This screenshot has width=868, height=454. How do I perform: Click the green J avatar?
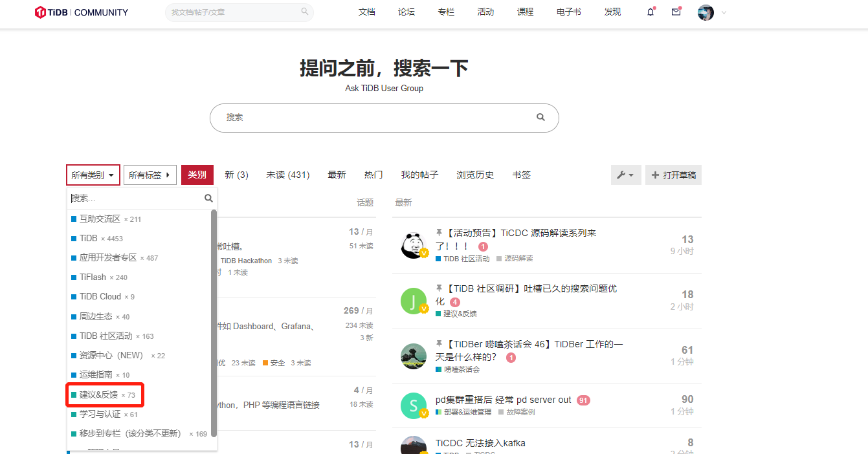click(x=414, y=301)
